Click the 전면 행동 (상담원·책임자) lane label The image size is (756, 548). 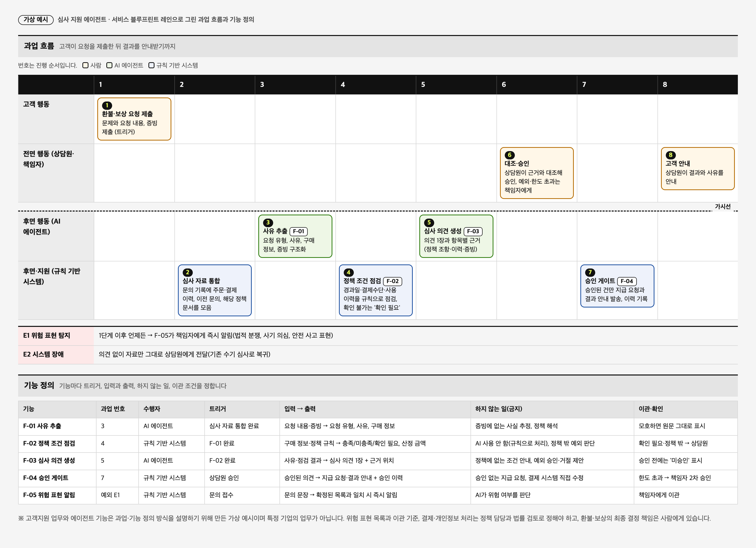(x=49, y=159)
